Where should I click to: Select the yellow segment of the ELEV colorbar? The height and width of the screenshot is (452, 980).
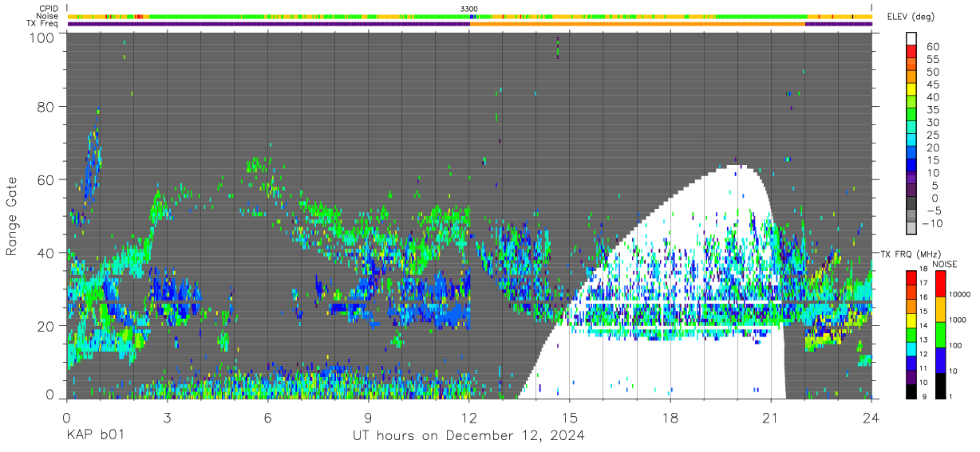point(911,89)
